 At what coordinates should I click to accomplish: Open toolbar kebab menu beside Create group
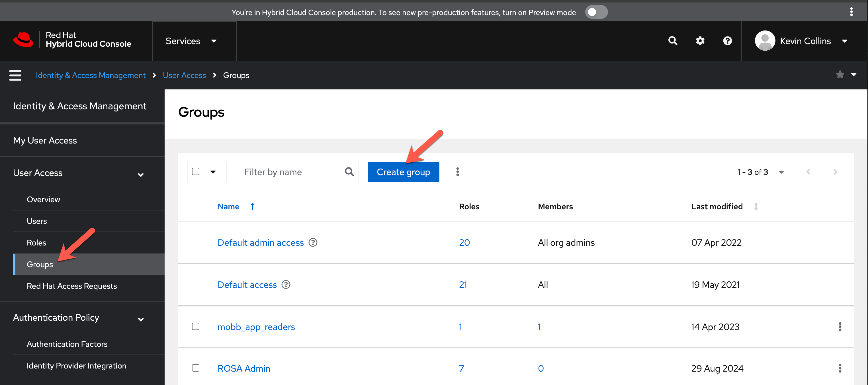457,172
